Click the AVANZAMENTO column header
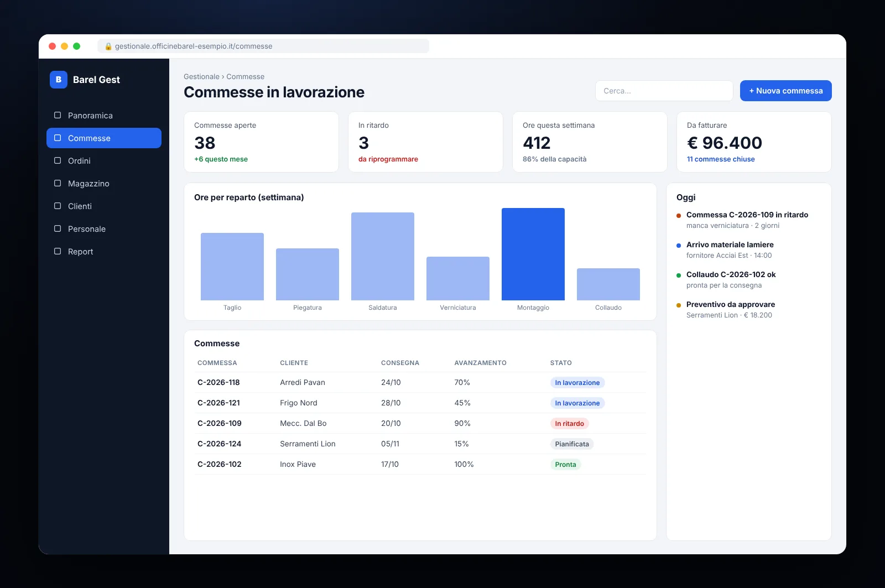Viewport: 885px width, 588px height. pyautogui.click(x=480, y=363)
